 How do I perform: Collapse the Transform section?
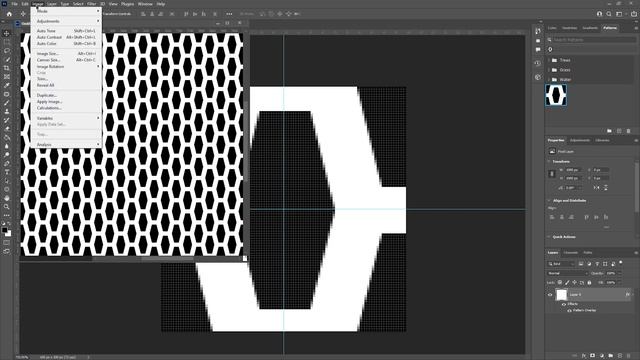click(x=549, y=162)
